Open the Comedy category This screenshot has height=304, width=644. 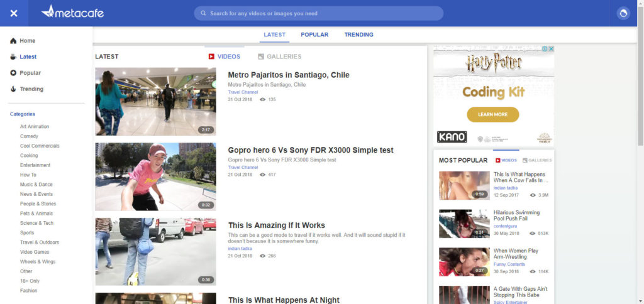[29, 136]
